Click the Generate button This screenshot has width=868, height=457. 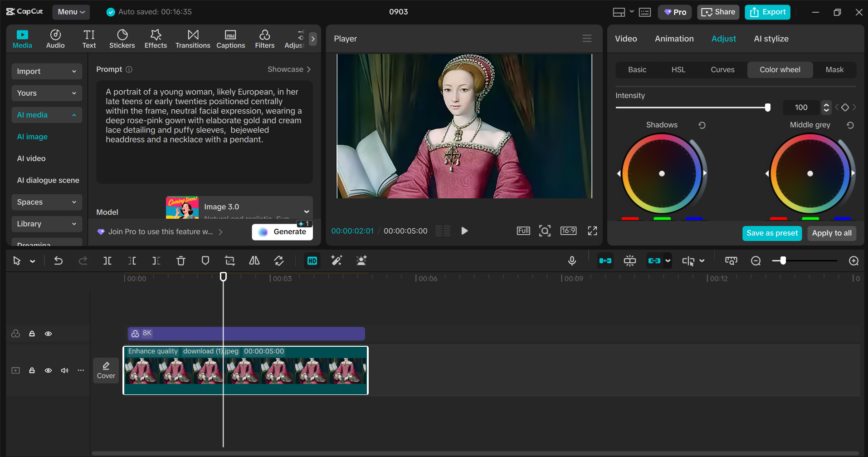[282, 231]
